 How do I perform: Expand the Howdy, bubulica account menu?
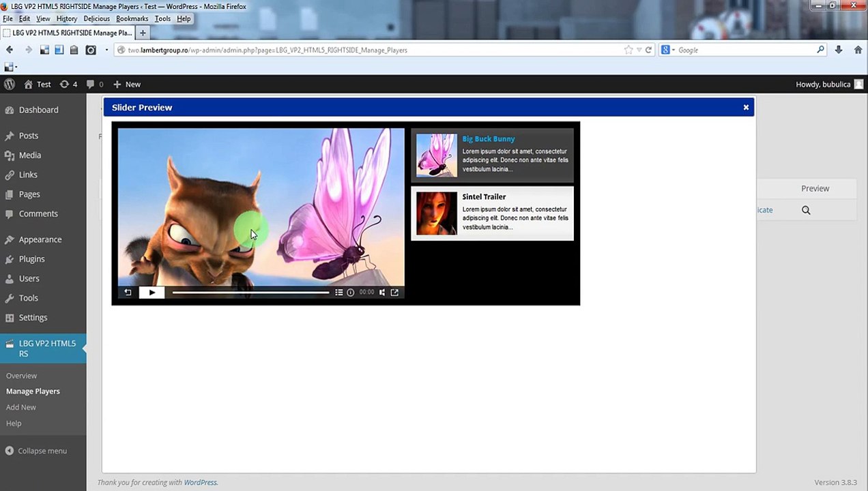pos(829,84)
